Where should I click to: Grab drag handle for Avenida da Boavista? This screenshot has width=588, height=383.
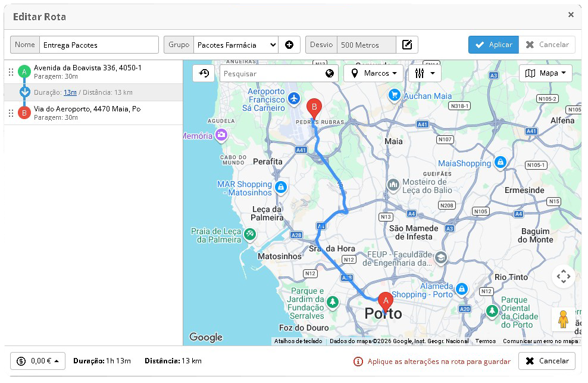pyautogui.click(x=11, y=71)
